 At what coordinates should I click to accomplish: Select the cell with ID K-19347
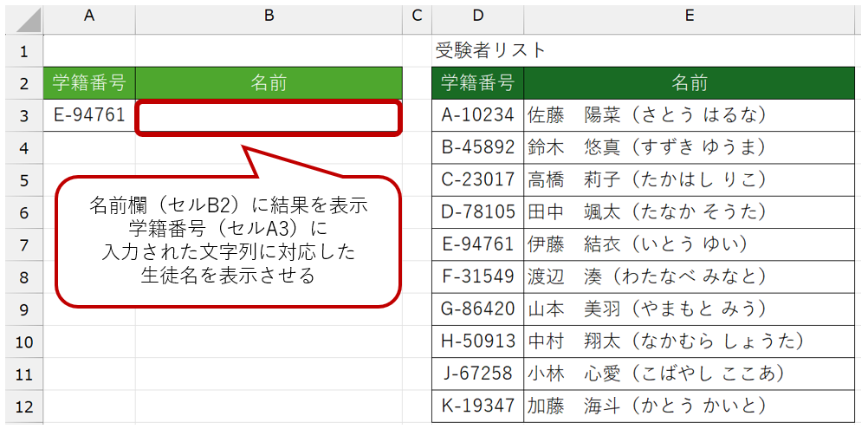(x=477, y=406)
